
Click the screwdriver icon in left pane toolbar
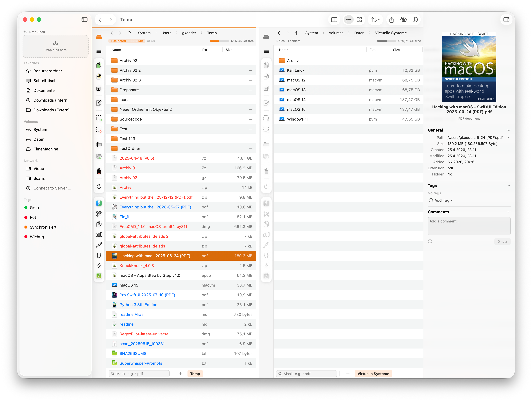click(99, 245)
